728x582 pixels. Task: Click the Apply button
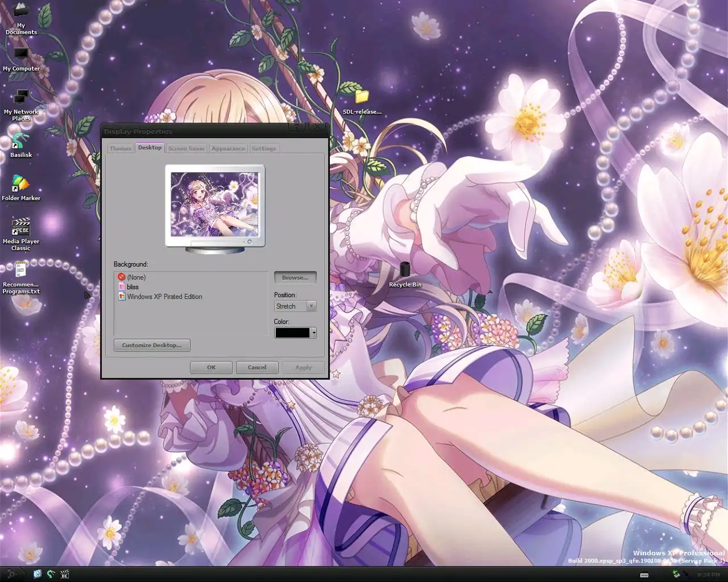point(304,367)
